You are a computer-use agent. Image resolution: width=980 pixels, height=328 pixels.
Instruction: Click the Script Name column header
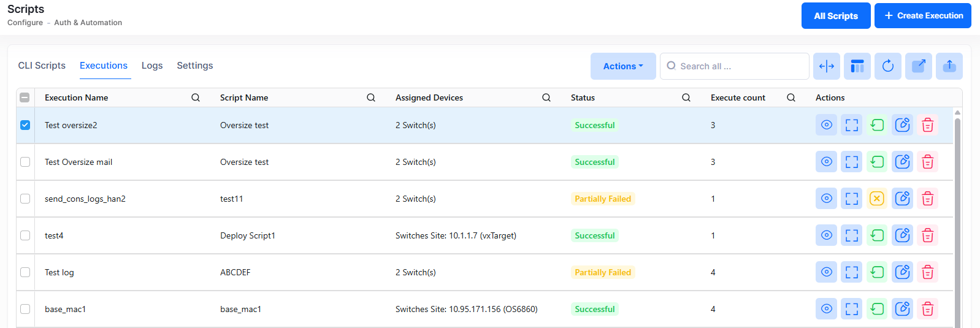coord(244,97)
